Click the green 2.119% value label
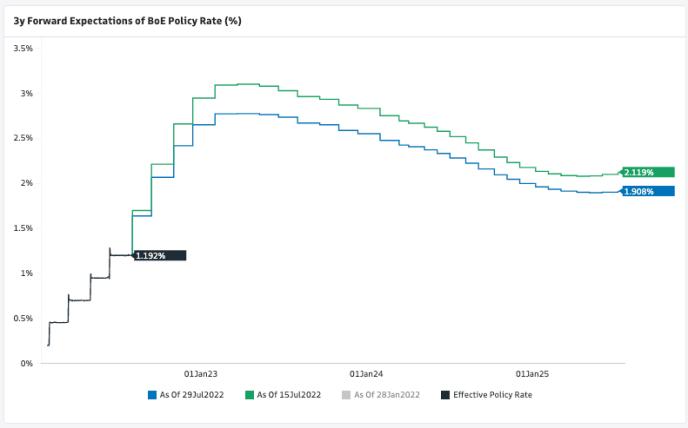The image size is (688, 428). 647,172
